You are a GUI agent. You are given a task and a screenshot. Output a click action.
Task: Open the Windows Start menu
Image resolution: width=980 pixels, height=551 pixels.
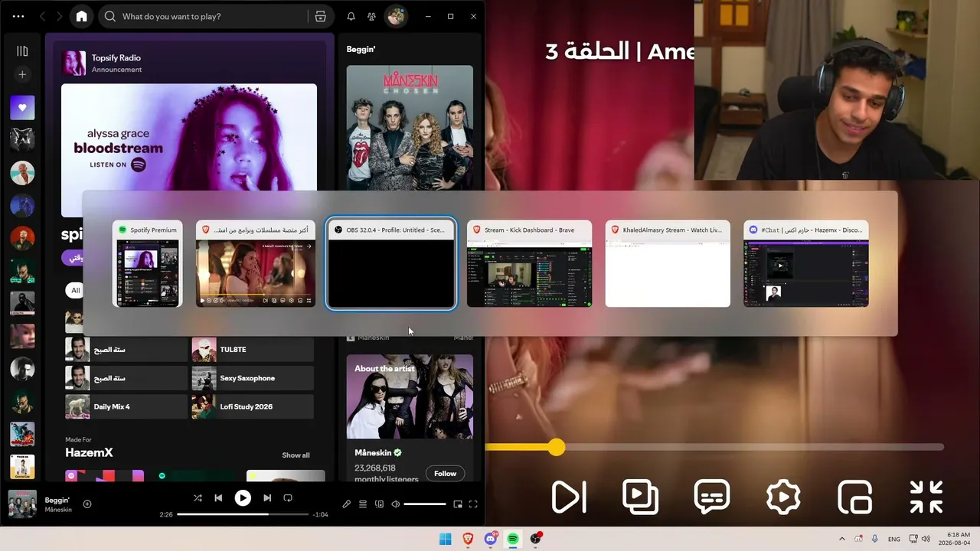coord(446,539)
